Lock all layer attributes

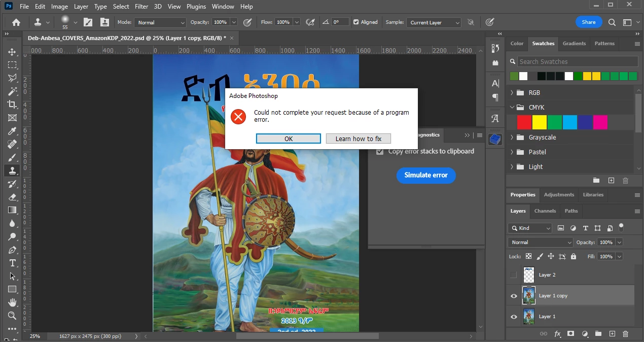pyautogui.click(x=574, y=257)
